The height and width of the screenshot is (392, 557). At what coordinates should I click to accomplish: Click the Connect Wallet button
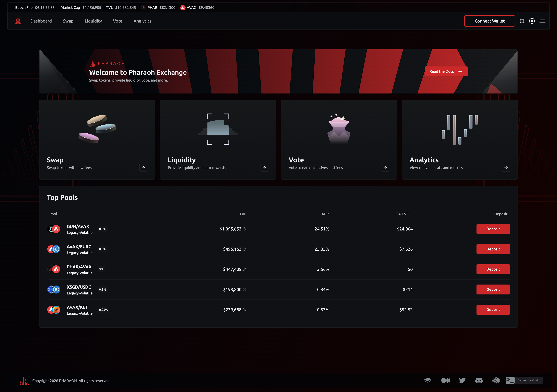click(489, 21)
